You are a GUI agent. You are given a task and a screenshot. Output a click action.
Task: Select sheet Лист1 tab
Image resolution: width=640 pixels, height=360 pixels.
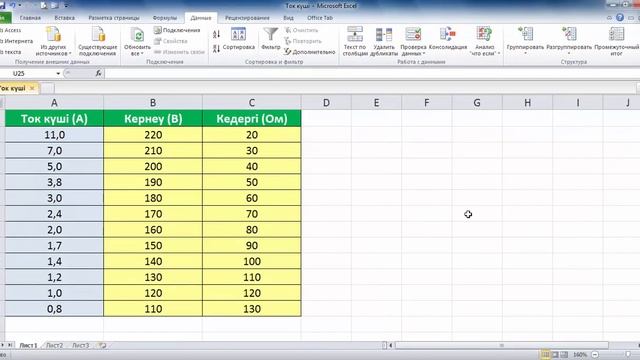tap(28, 346)
